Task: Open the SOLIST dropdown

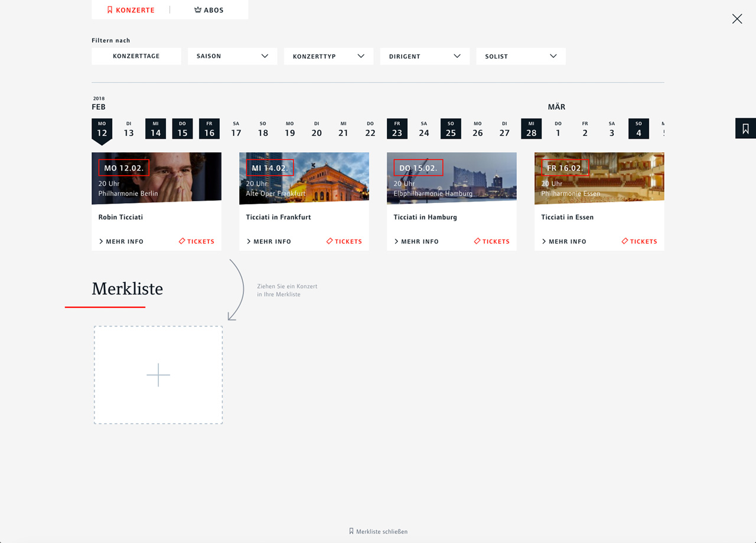Action: click(x=521, y=56)
